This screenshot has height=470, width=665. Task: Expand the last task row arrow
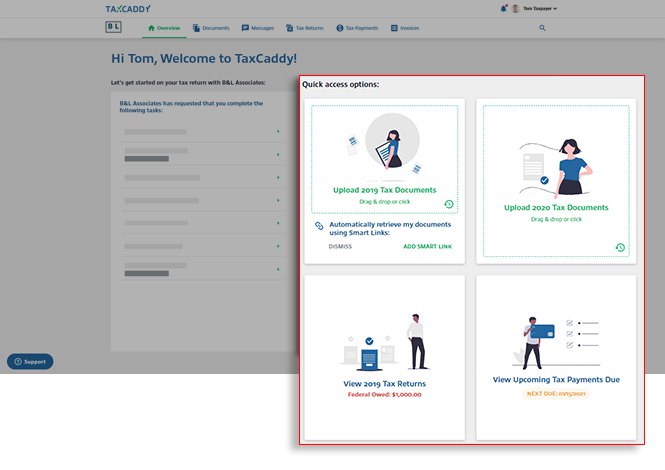click(278, 269)
